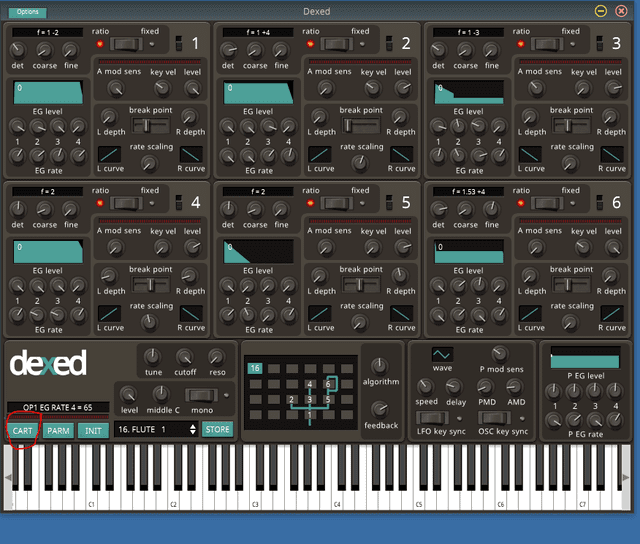The width and height of the screenshot is (640, 544).
Task: Open the 16. FLUTE 1 preset dropdown
Action: (155, 429)
